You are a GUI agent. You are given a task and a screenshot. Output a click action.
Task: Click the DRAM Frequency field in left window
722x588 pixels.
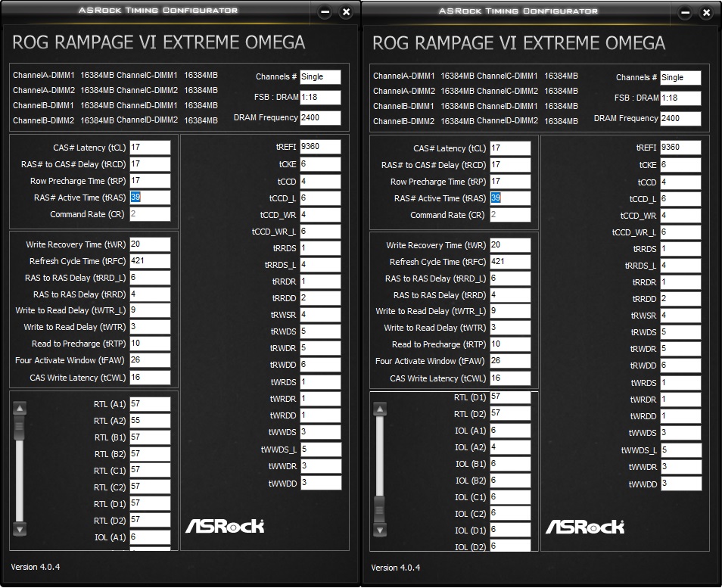tap(320, 117)
